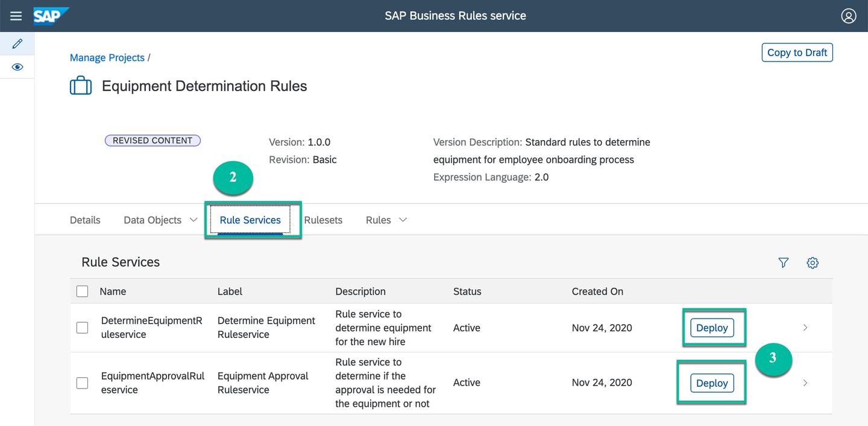Viewport: 868px width, 426px height.
Task: Click the Name column header
Action: click(113, 291)
